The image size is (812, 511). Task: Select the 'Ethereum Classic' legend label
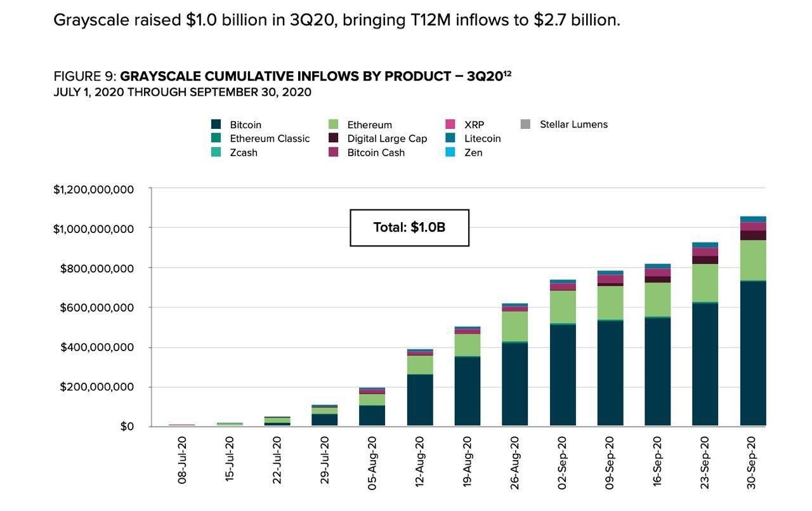[270, 138]
